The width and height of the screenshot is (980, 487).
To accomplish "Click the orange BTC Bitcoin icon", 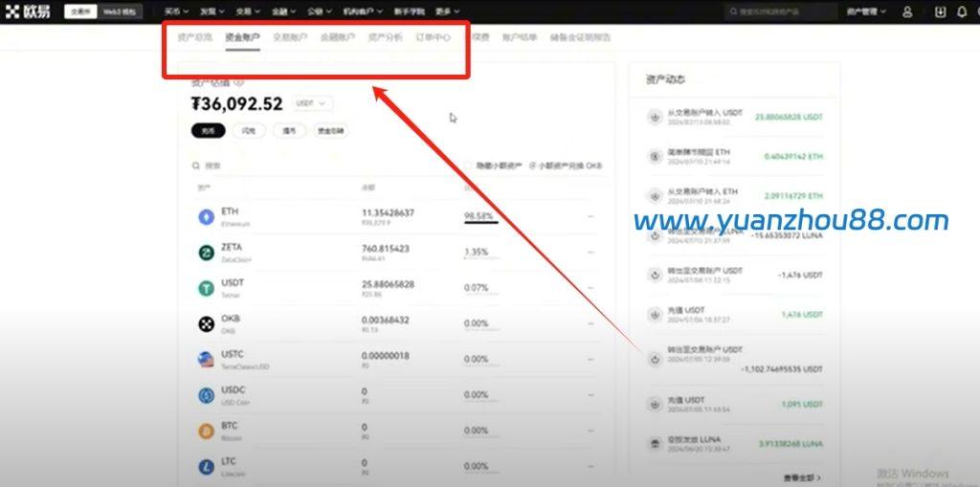I will 206,431.
